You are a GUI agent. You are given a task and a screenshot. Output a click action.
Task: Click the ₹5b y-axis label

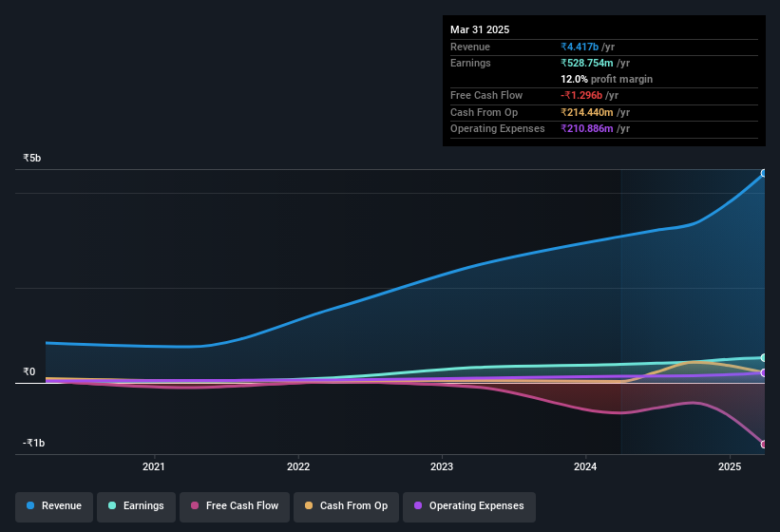point(32,158)
